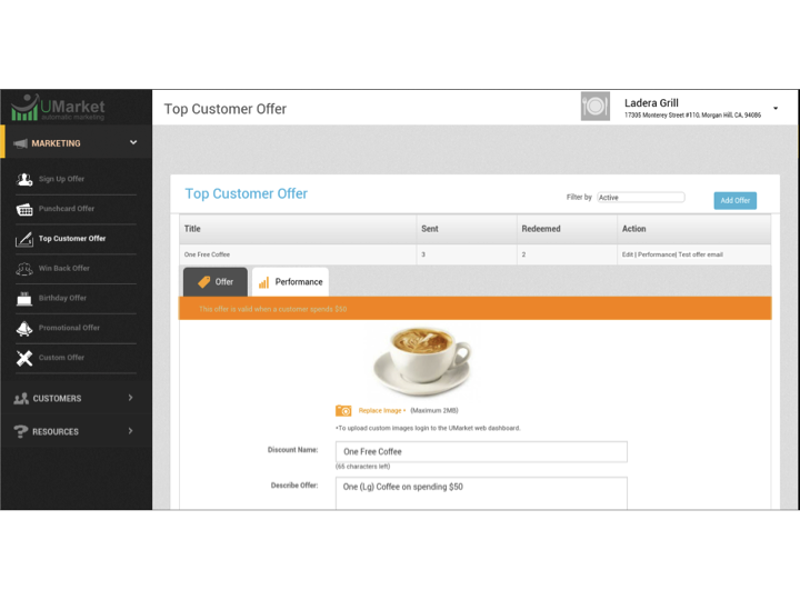Select the Offer tab
The height and width of the screenshot is (600, 800).
coord(217,281)
